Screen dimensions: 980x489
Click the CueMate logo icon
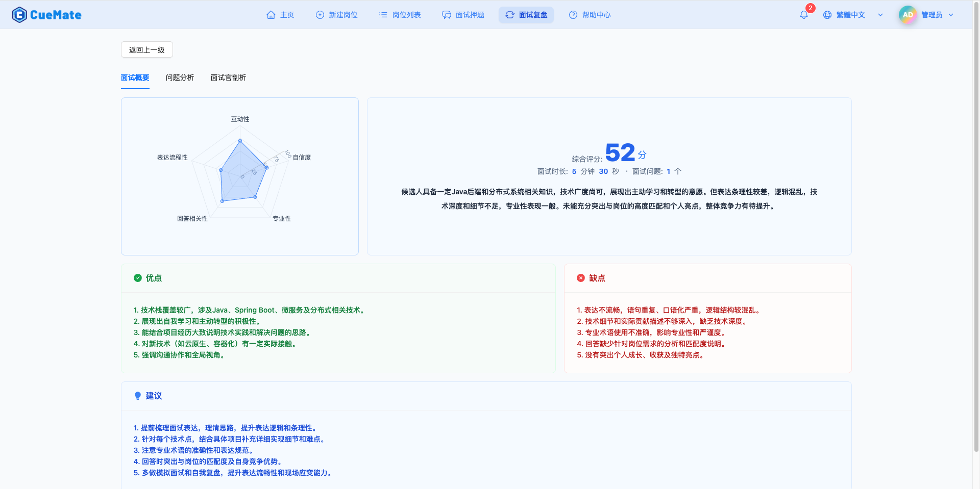point(19,15)
